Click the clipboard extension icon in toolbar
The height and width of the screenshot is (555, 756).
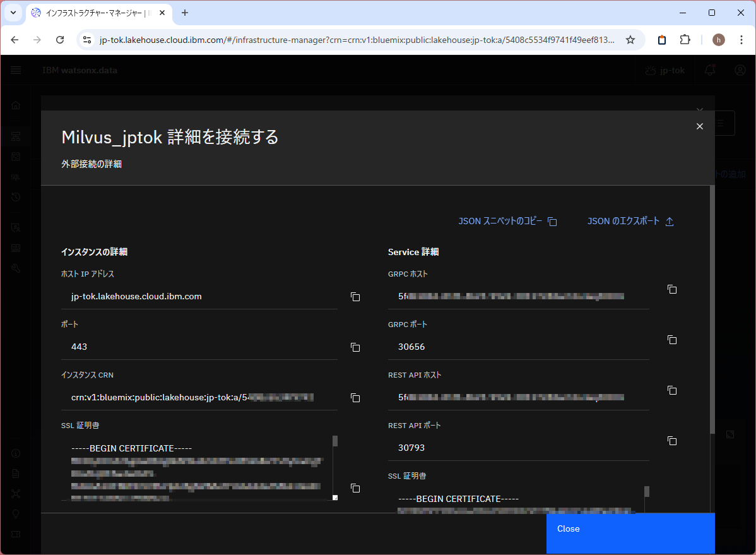662,40
